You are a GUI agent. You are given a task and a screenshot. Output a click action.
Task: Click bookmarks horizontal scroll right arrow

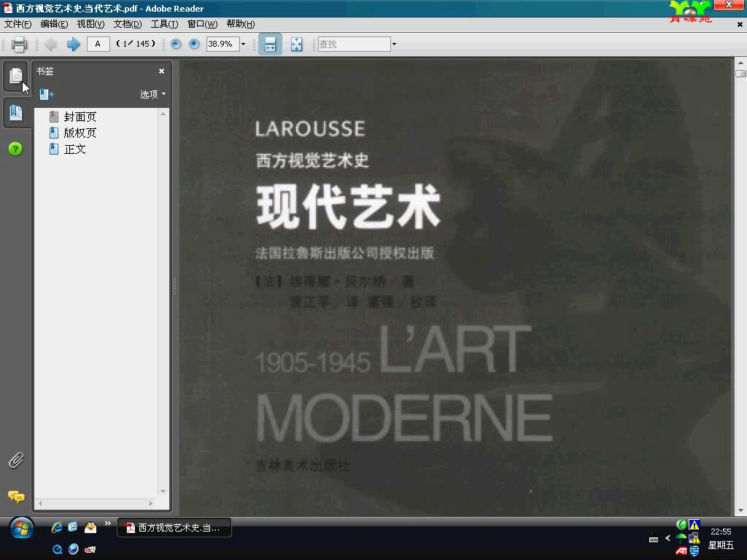[151, 503]
